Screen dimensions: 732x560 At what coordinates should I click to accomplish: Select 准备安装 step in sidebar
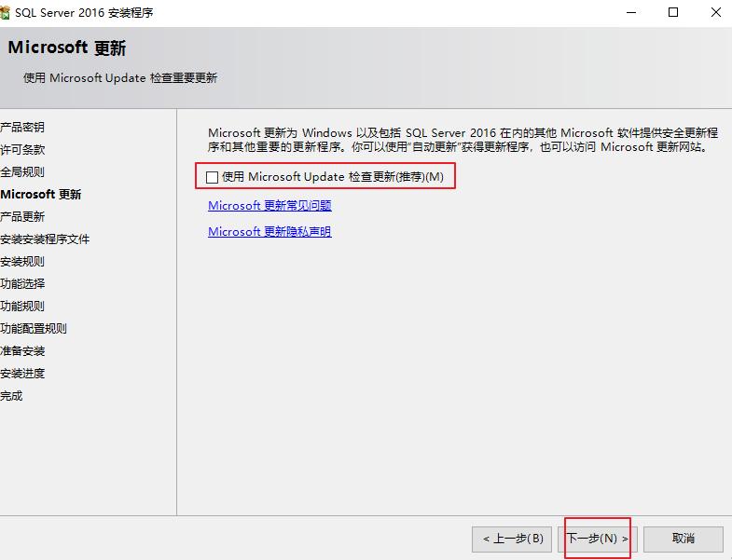(x=22, y=351)
